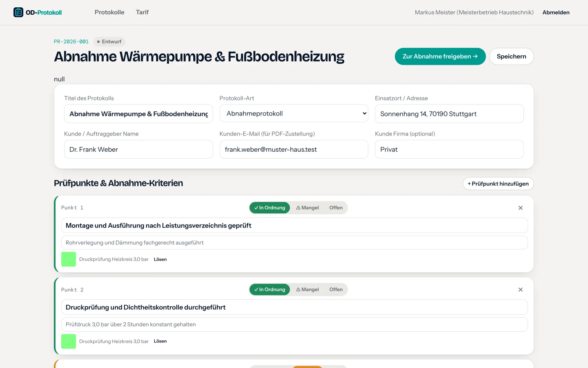The width and height of the screenshot is (588, 368).
Task: Save the protocol with Speichern
Action: (x=512, y=56)
